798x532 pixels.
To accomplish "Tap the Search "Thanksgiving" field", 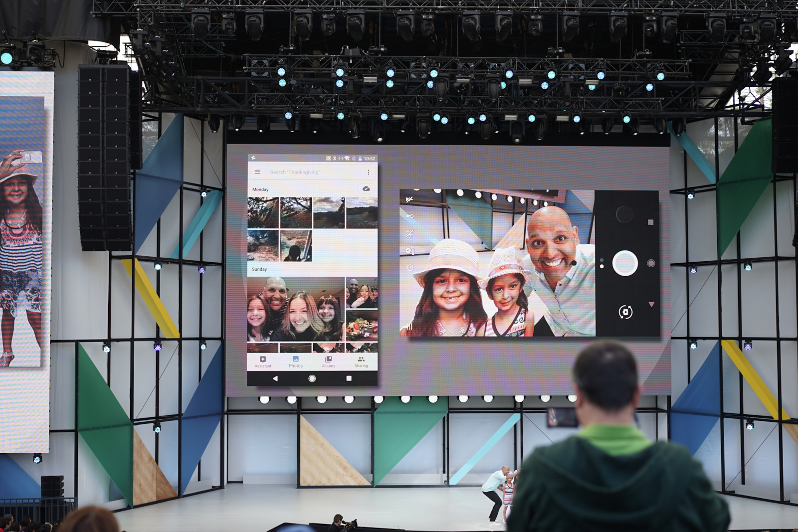I will (313, 172).
